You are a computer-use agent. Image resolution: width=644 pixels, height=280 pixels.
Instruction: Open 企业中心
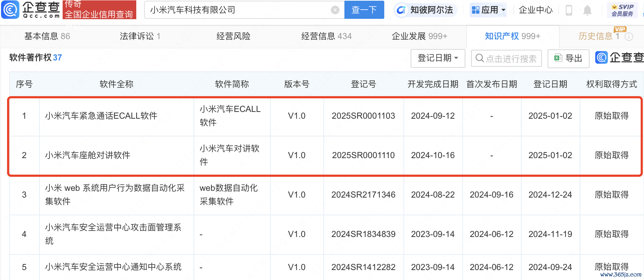pyautogui.click(x=535, y=10)
